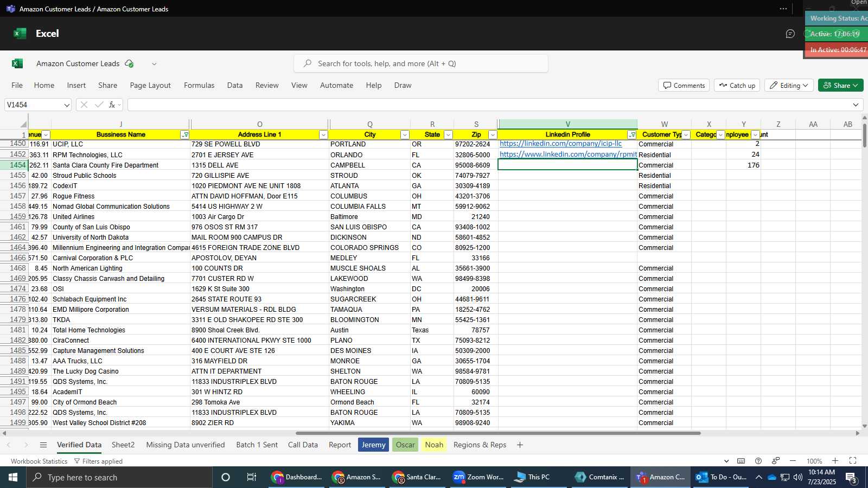
Task: Open the Draw ribbon tab
Action: point(403,85)
